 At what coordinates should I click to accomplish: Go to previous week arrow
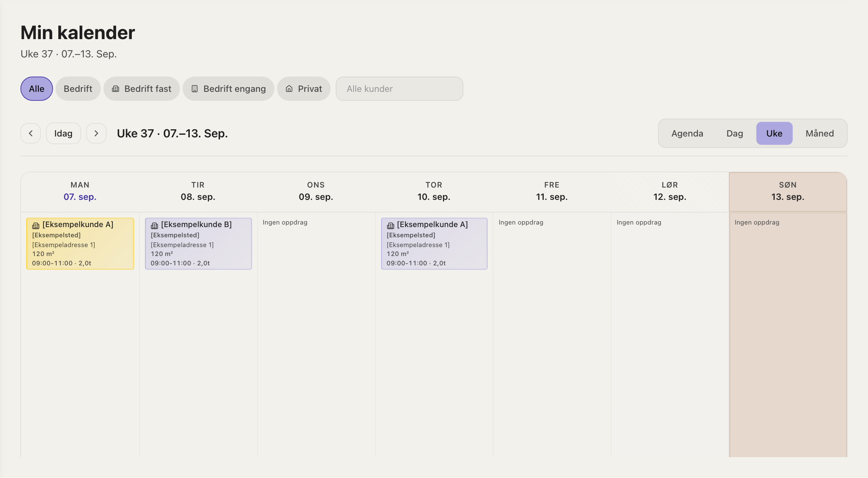(31, 134)
